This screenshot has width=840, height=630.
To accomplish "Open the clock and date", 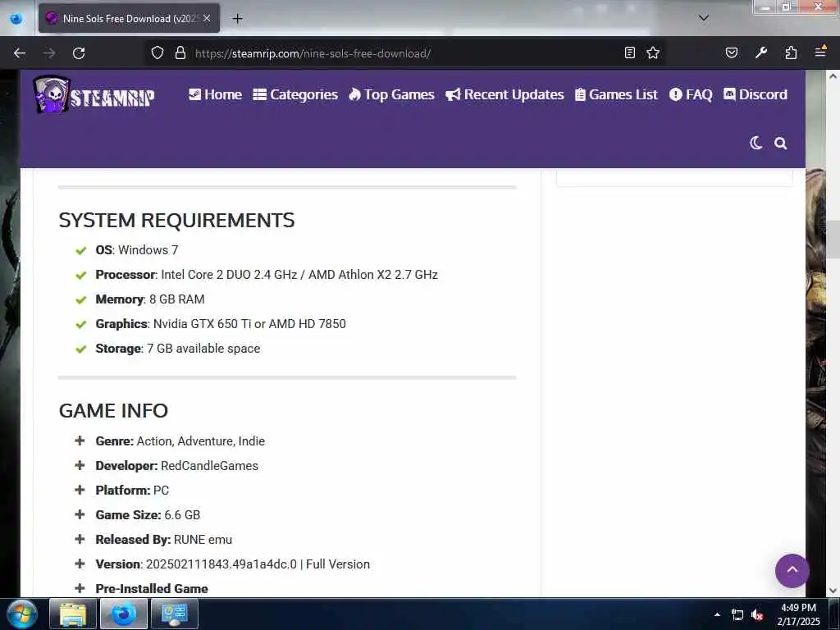I will (x=798, y=614).
